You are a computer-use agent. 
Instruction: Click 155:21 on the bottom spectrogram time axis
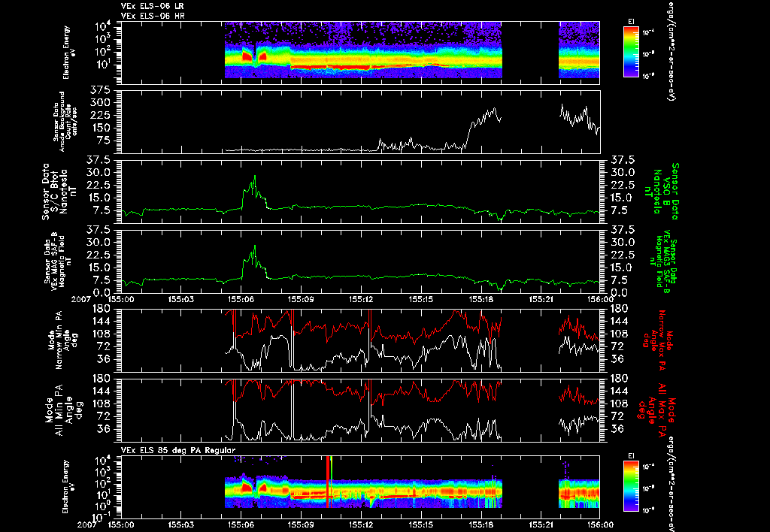(541, 524)
